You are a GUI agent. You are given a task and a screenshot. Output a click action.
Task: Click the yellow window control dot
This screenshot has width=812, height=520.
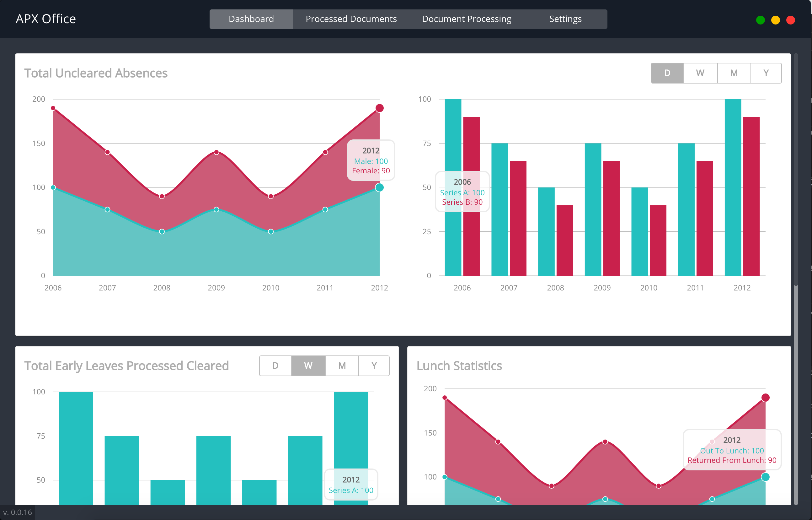[x=776, y=20]
